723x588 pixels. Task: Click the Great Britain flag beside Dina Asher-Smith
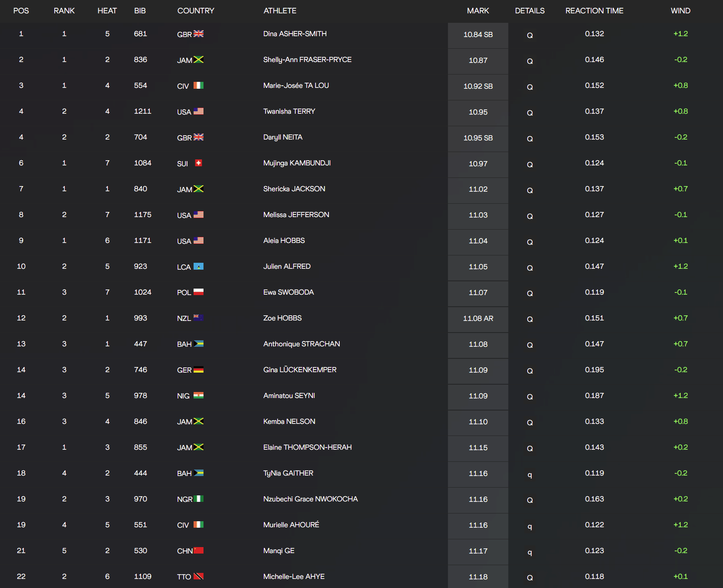click(x=198, y=34)
